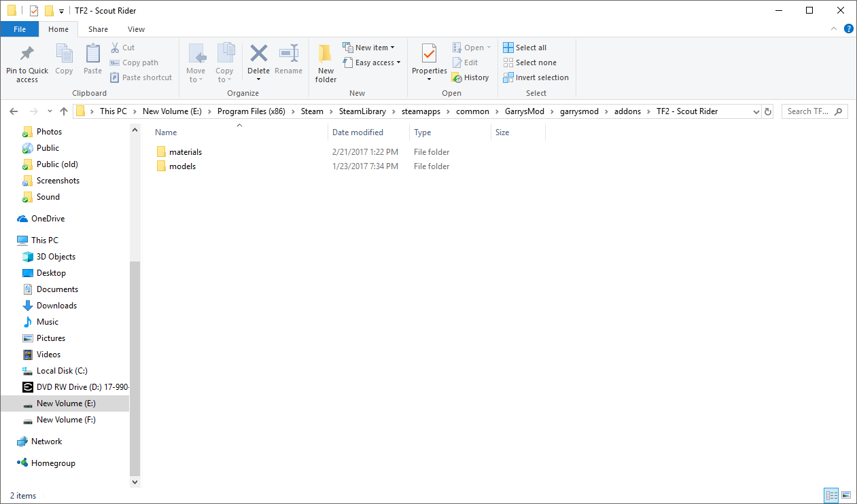This screenshot has height=504, width=857.
Task: Switch to the Home ribbon tab
Action: click(x=58, y=29)
